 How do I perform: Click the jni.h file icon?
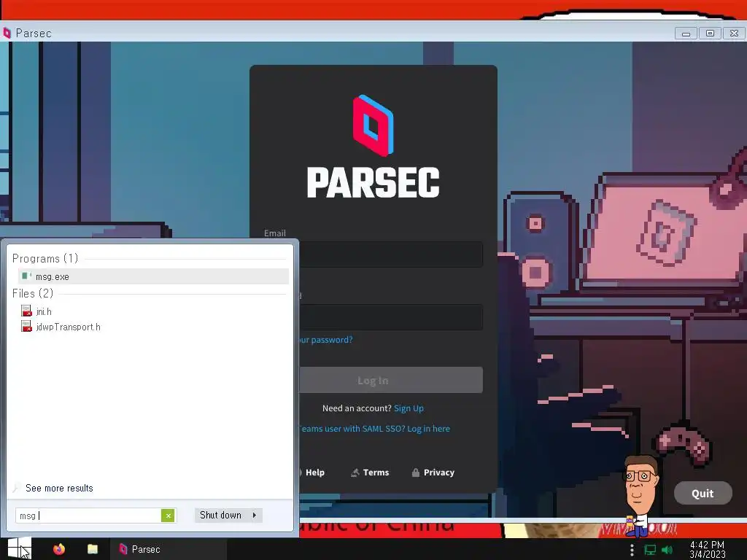point(26,311)
